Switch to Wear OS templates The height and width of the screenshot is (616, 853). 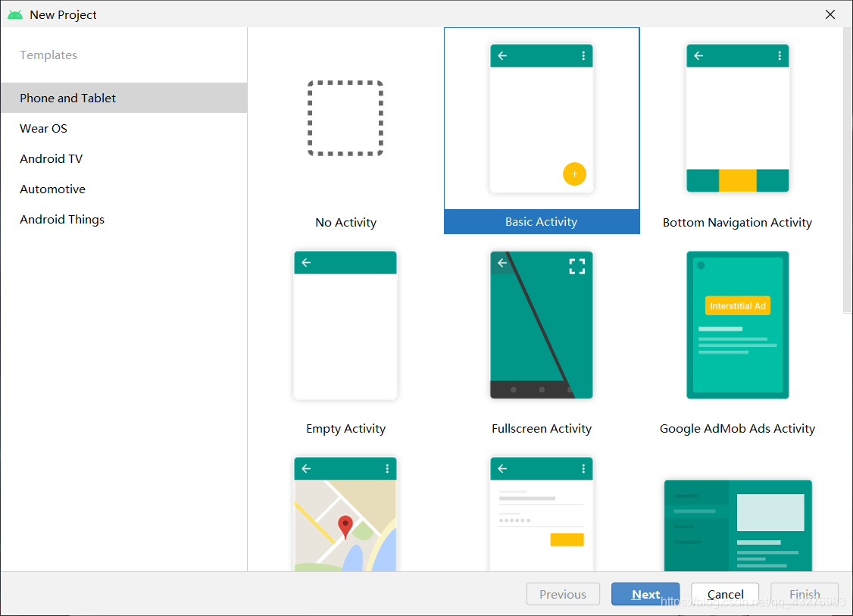point(124,128)
